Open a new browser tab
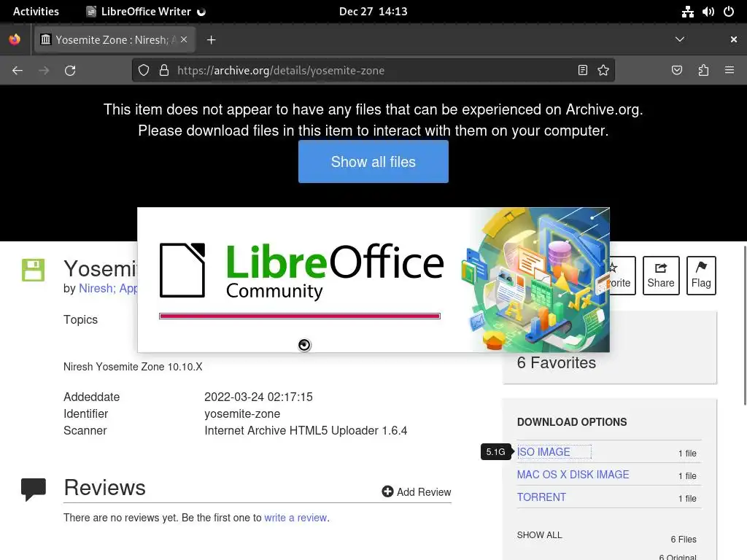This screenshot has height=560, width=747. pos(211,40)
